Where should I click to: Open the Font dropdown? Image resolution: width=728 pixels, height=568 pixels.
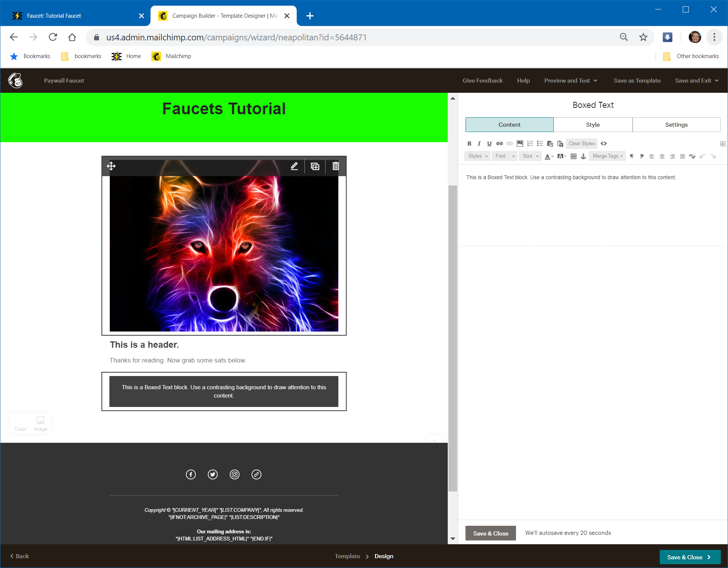[505, 156]
